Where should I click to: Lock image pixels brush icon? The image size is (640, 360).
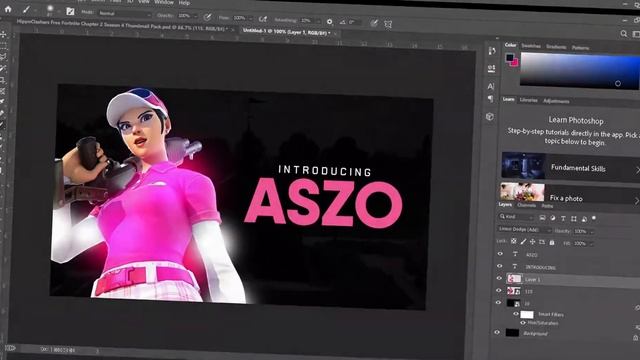coord(523,242)
